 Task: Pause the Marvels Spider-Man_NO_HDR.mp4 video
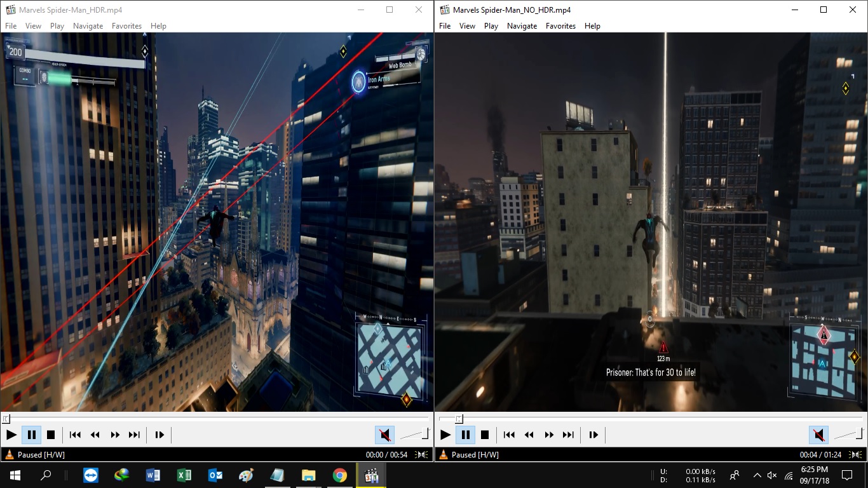[x=465, y=435]
